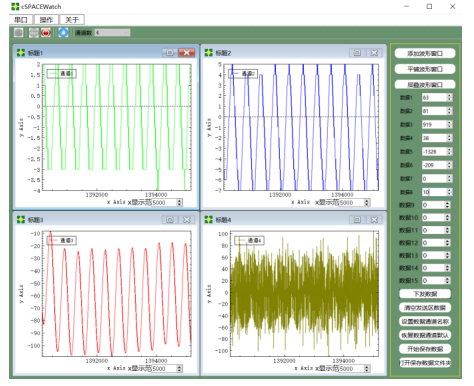Open the 操作 menu

point(46,20)
